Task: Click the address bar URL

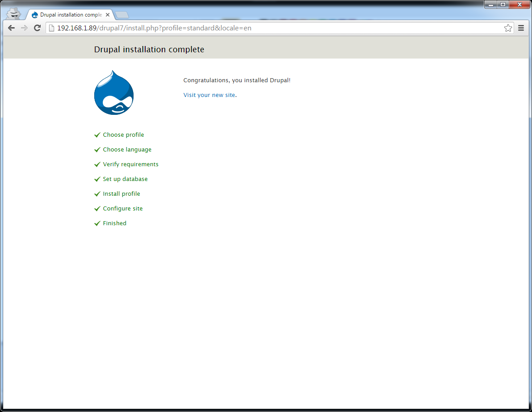Action: point(154,28)
